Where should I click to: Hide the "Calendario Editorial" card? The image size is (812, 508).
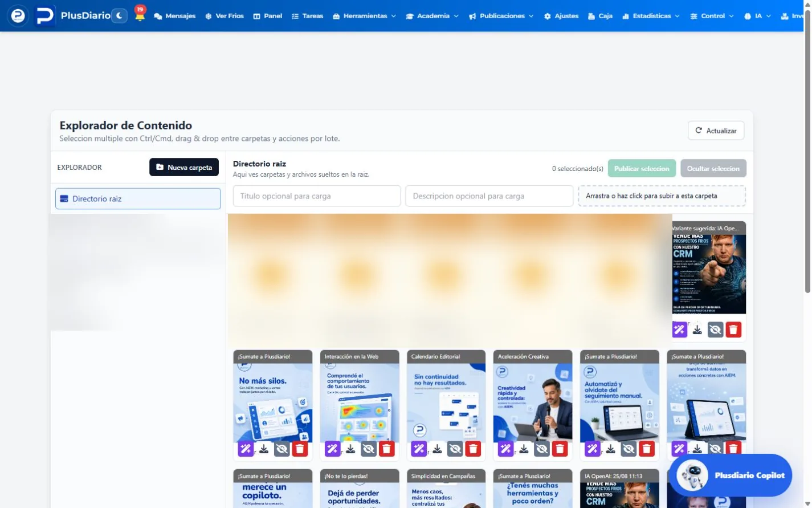click(455, 449)
